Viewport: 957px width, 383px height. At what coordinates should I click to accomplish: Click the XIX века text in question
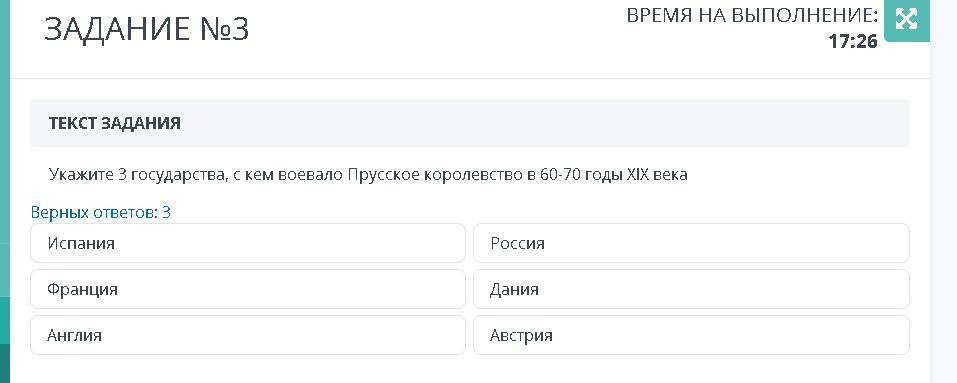657,175
